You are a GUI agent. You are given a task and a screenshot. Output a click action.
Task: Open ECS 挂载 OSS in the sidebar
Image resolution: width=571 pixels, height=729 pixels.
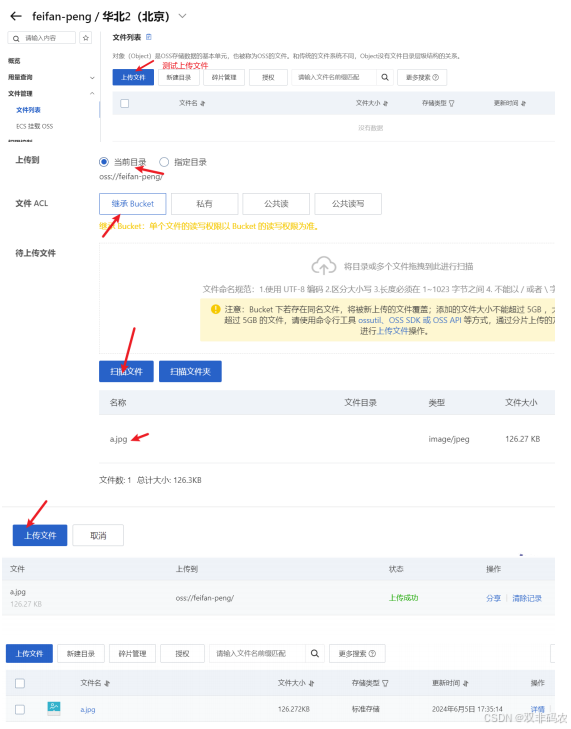34,126
